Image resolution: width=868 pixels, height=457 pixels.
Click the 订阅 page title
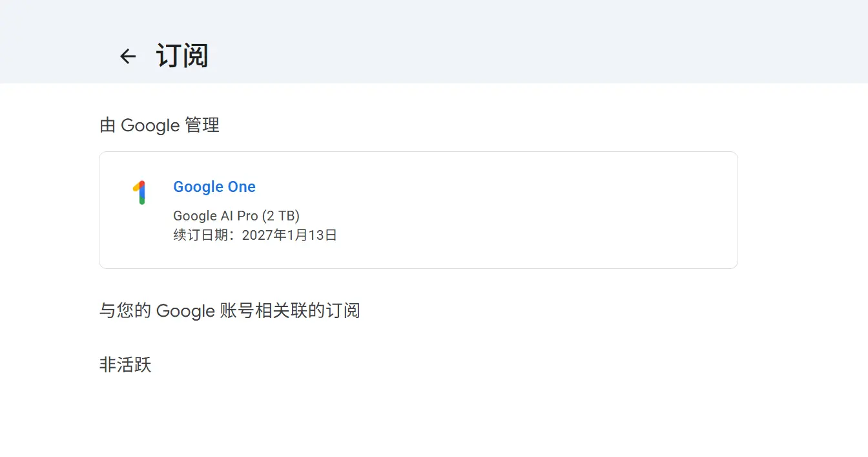tap(182, 56)
